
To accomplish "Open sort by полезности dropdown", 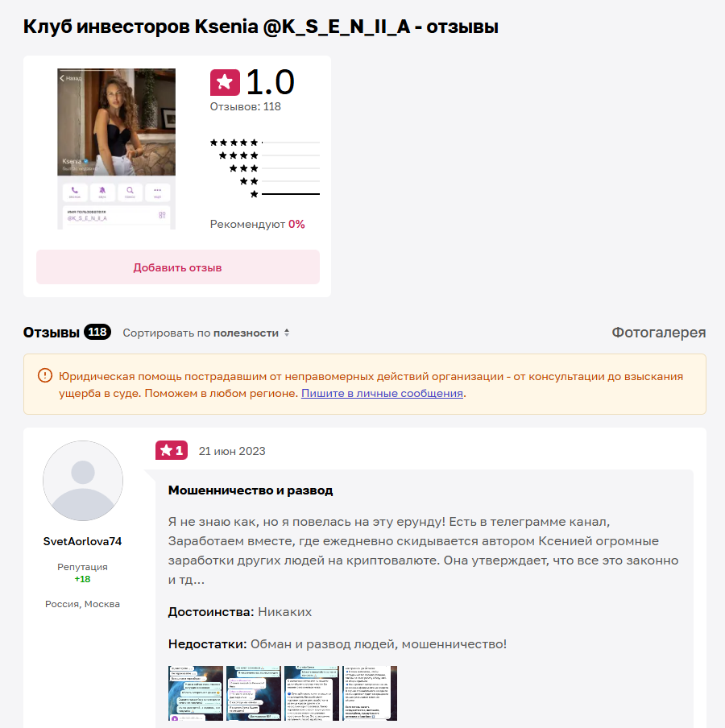I will click(x=205, y=333).
